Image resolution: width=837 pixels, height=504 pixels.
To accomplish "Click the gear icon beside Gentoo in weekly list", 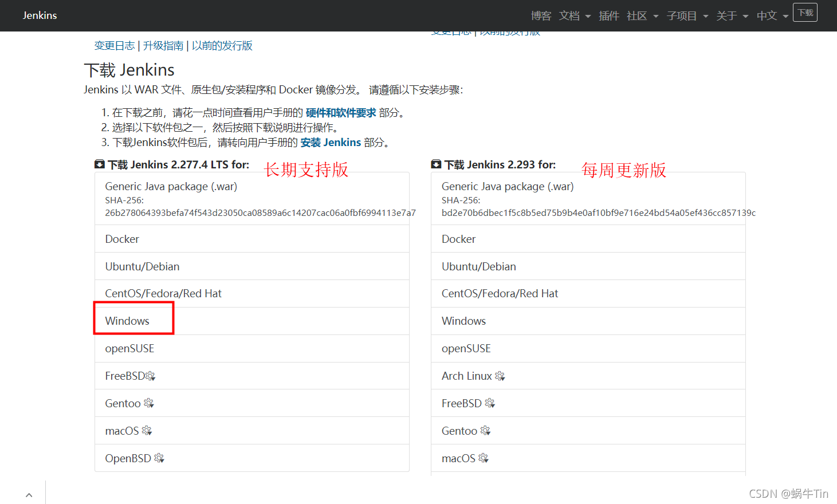I will point(485,431).
